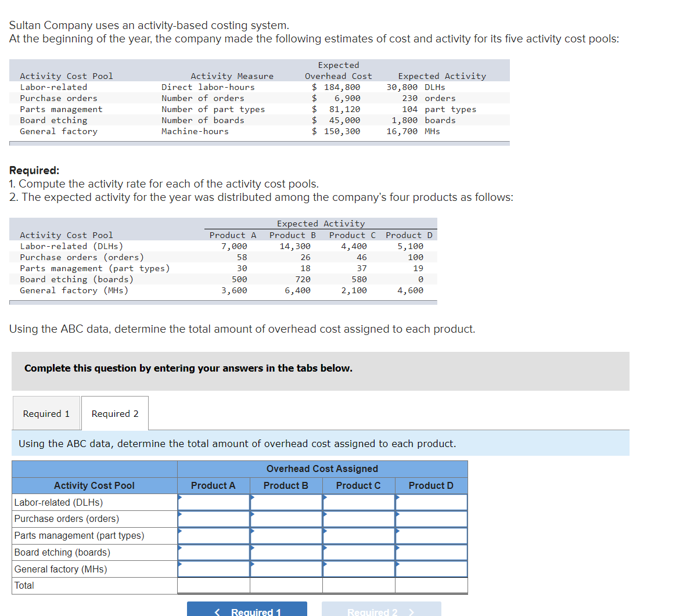Click Product A input for Parts management row
Screen dimensions: 676x616
coord(214,535)
